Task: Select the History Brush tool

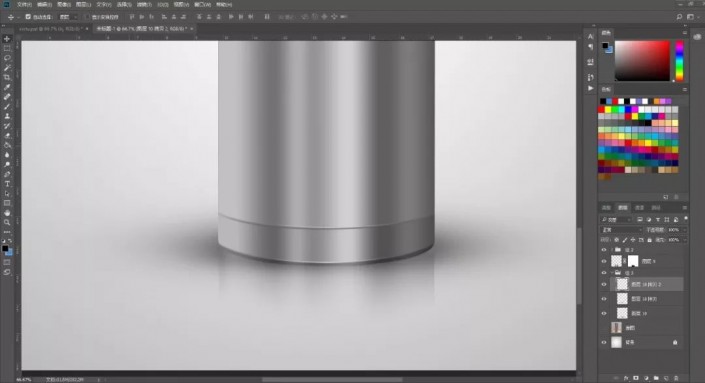Action: [7, 126]
